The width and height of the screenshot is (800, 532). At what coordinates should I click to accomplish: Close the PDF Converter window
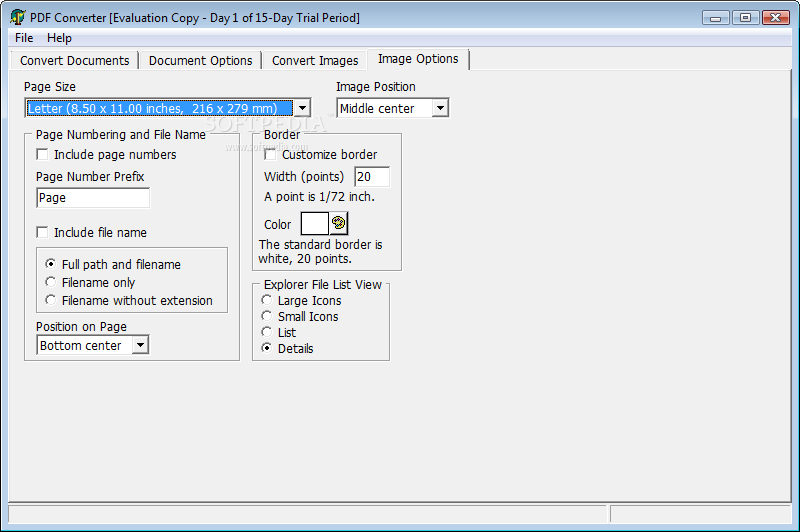click(x=776, y=18)
